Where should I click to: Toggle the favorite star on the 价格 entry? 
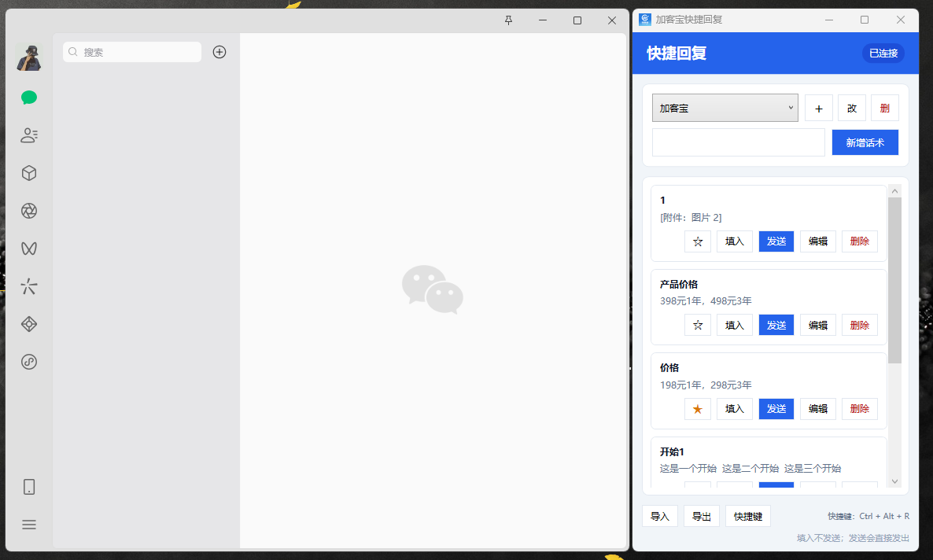[697, 409]
